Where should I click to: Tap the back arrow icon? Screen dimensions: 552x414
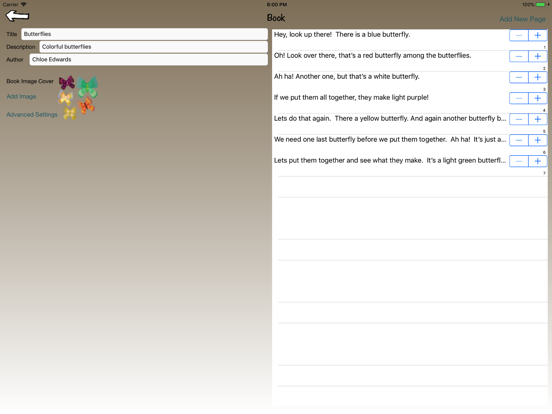tap(17, 16)
